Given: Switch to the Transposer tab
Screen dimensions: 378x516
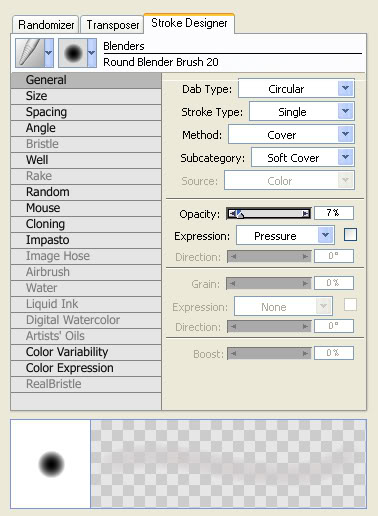Looking at the screenshot, I should [112, 24].
